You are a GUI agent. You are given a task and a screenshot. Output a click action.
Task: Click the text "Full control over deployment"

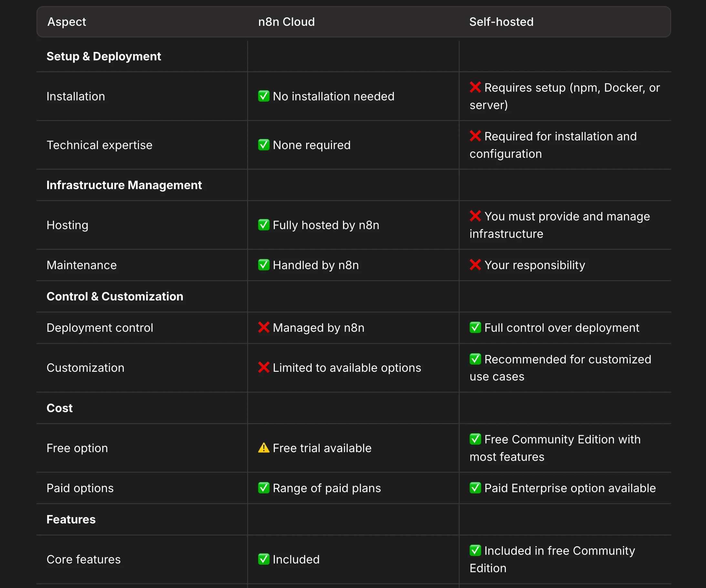click(562, 328)
